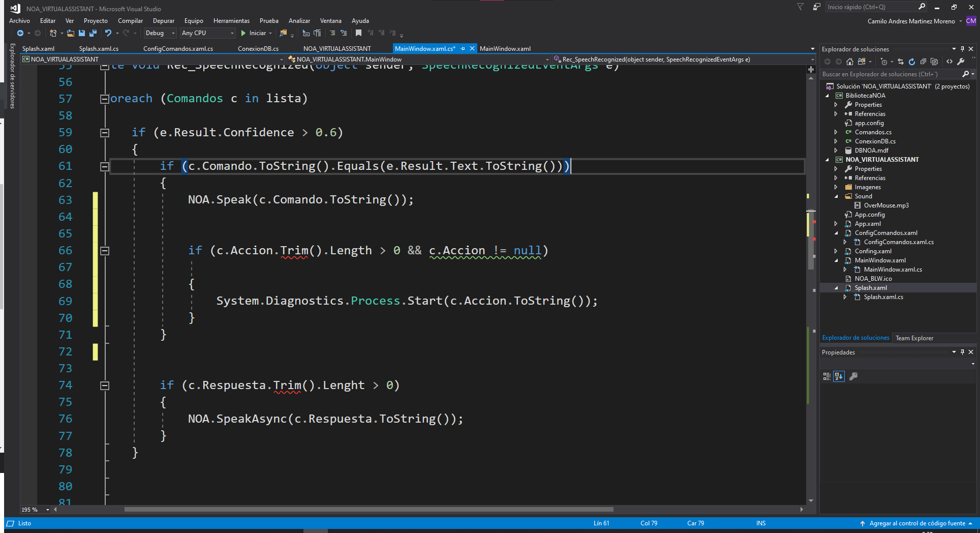Click the Iniciar start button label

(x=258, y=33)
